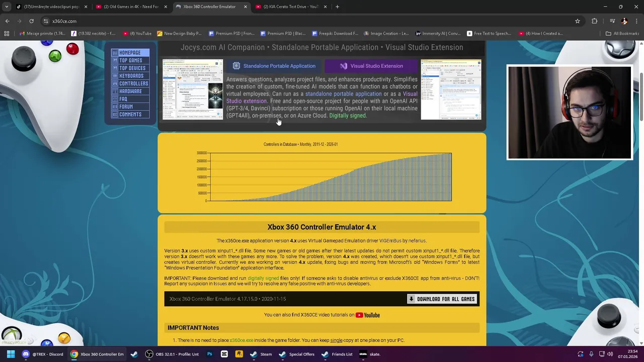644x362 pixels.
Task: Switch to Old Games in 4K tab
Action: pyautogui.click(x=131, y=7)
